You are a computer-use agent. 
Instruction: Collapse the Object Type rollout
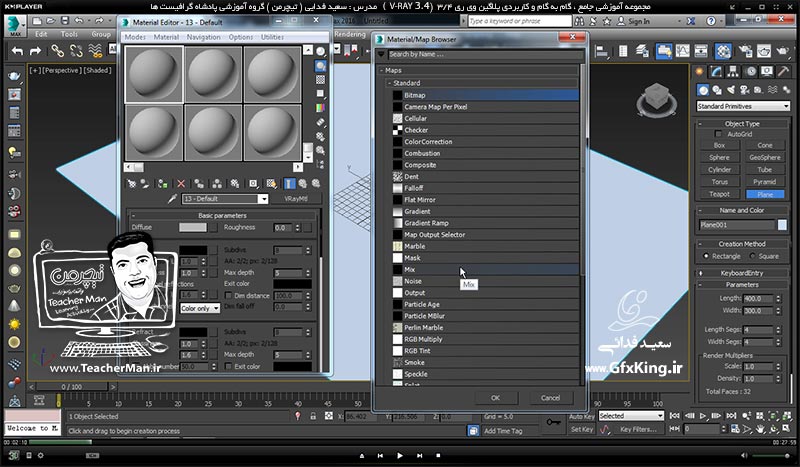(700, 124)
